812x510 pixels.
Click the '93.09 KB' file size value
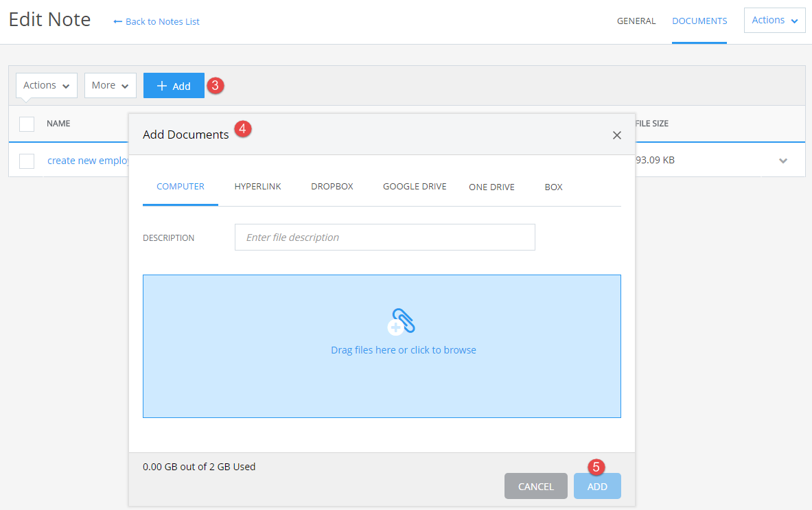pyautogui.click(x=655, y=160)
